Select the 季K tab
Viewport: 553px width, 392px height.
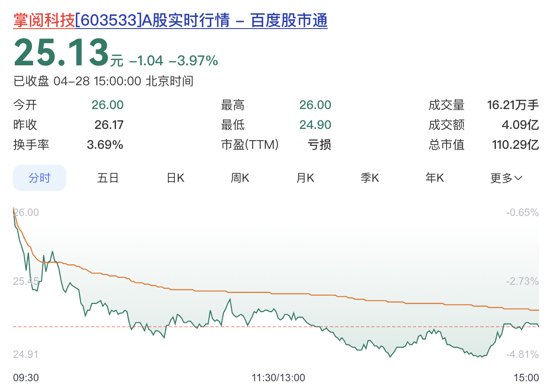370,177
